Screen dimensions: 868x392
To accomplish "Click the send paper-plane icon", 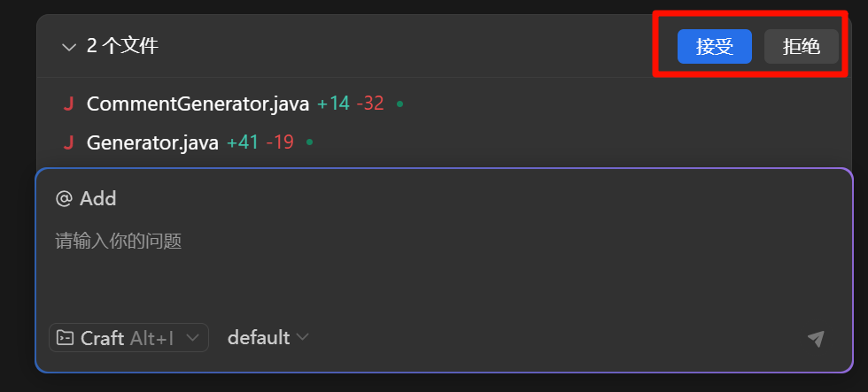I will click(816, 339).
